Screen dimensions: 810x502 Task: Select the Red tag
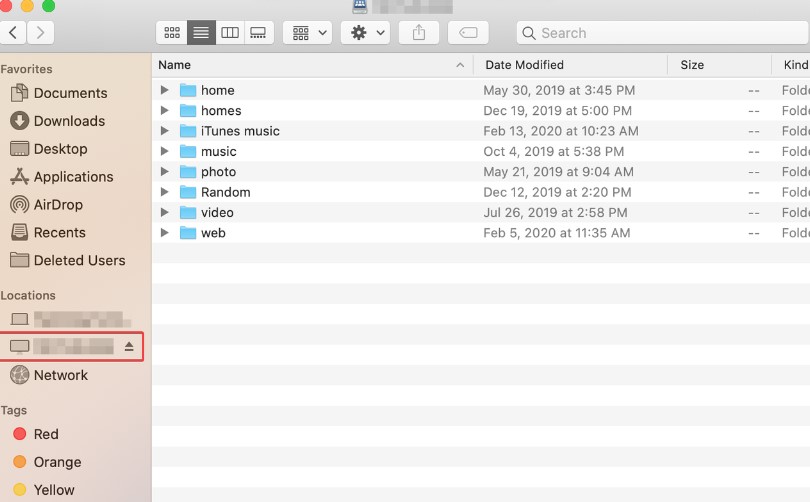pos(46,434)
